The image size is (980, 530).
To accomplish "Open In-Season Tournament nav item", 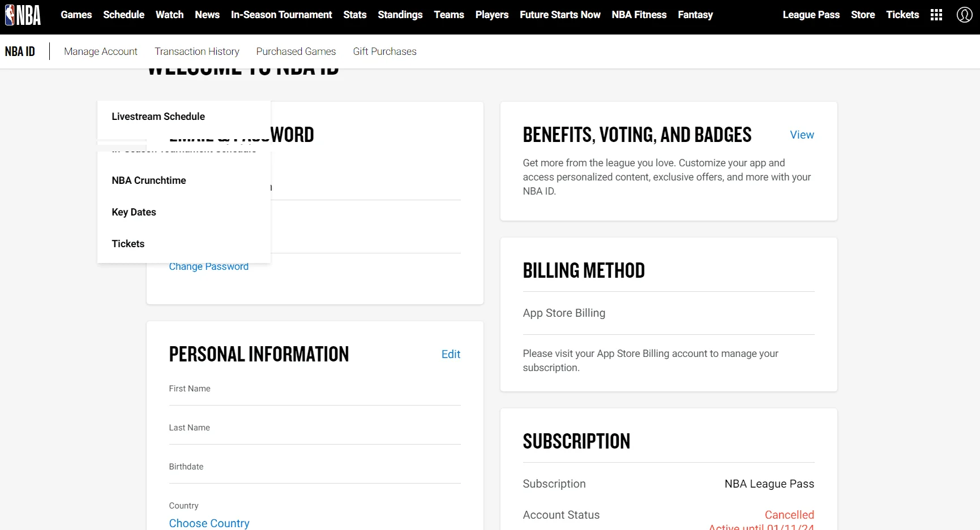I will (x=281, y=15).
